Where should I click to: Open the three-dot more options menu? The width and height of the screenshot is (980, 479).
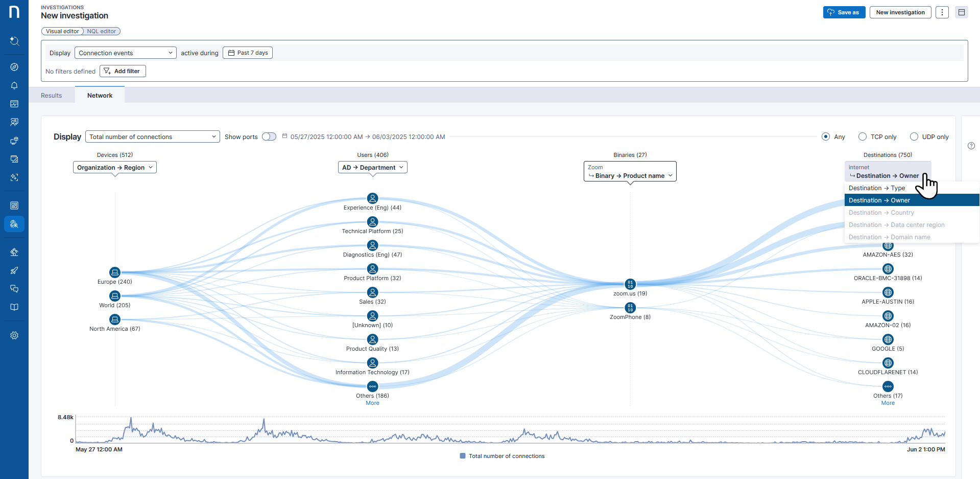point(942,12)
